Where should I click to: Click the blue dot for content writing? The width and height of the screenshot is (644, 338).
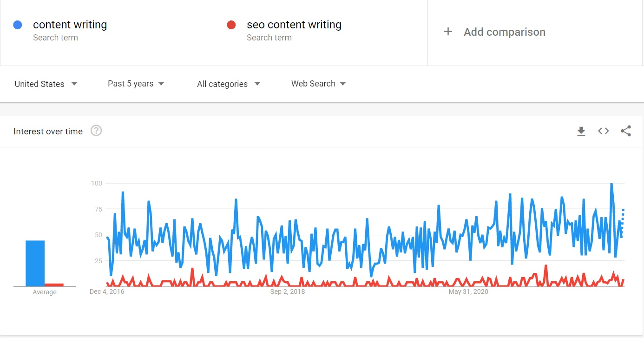pyautogui.click(x=18, y=25)
